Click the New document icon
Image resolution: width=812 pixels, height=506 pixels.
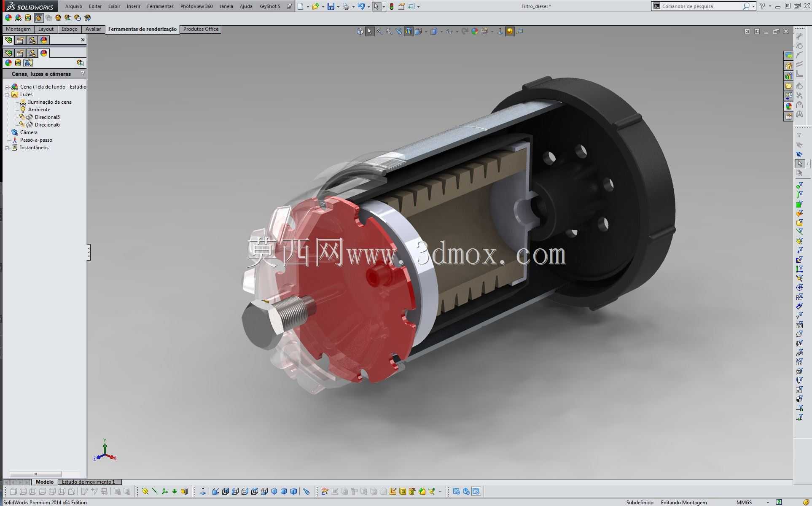click(x=300, y=6)
